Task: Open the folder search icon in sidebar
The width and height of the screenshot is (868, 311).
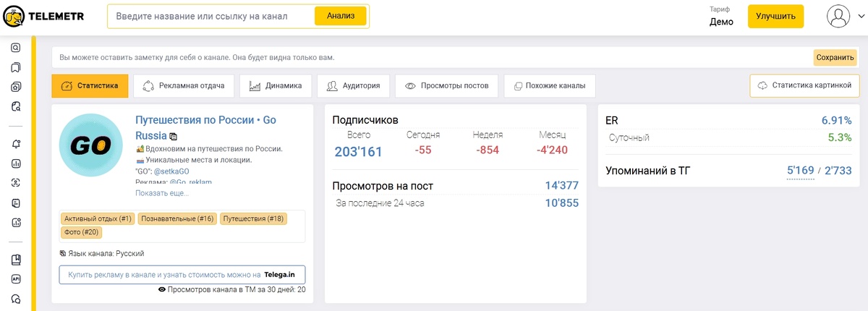Action: [16, 106]
